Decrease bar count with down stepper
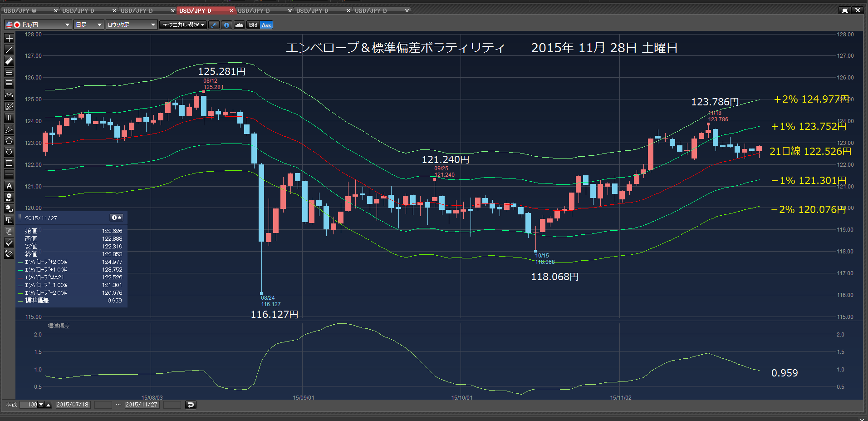Viewport: 868px width, 421px height. point(41,405)
